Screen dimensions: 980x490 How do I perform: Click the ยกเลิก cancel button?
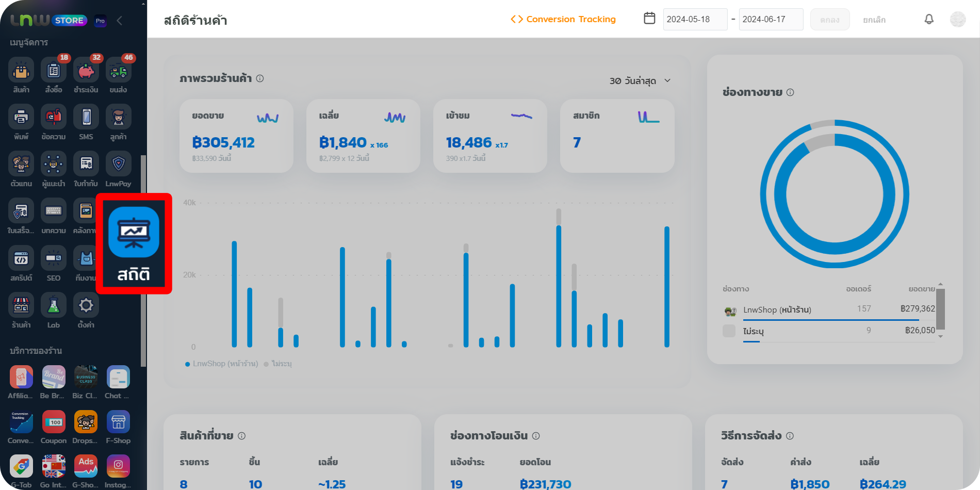click(x=874, y=20)
